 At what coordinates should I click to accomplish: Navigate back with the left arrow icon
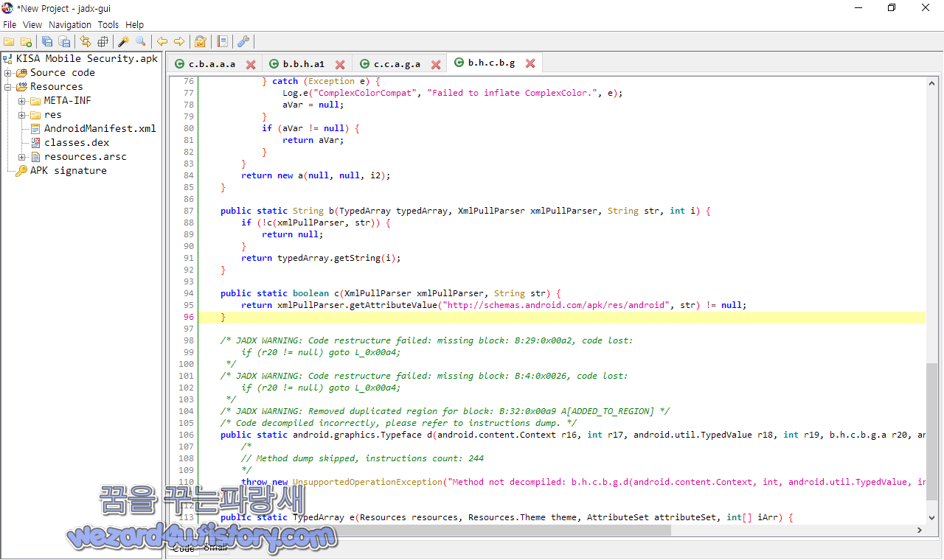tap(162, 42)
